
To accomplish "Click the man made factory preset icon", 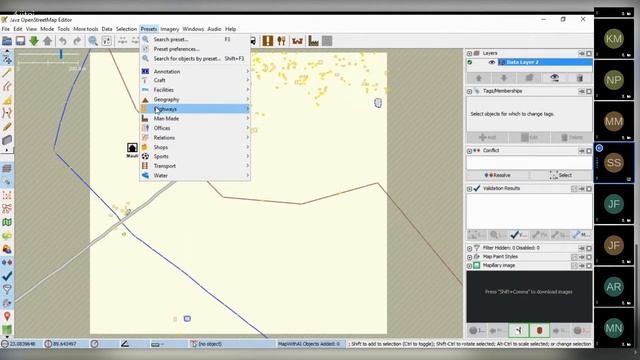I will point(313,41).
